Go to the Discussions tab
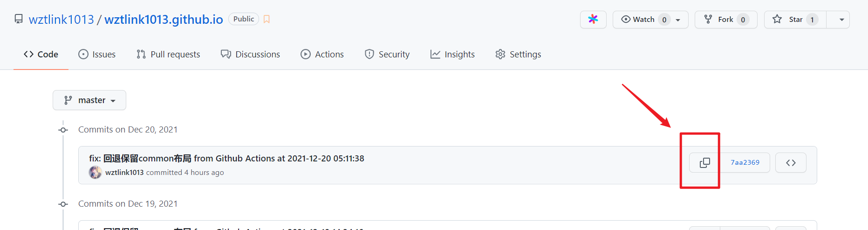868x230 pixels. point(251,55)
